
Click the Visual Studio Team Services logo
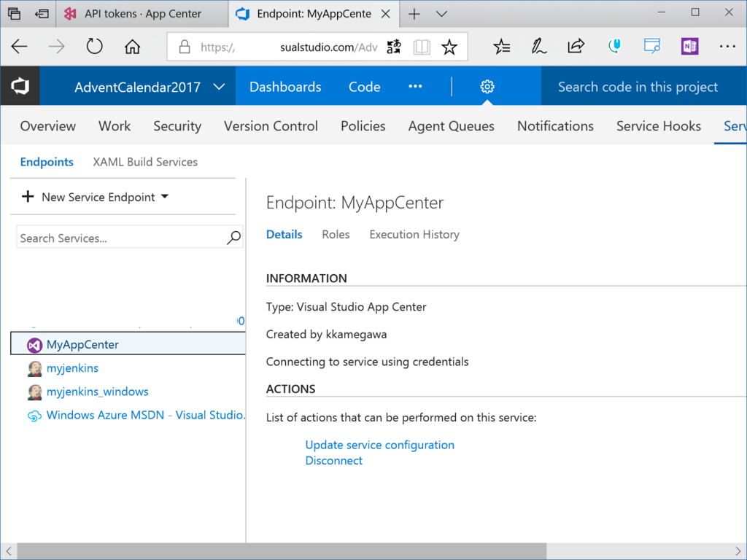(20, 86)
